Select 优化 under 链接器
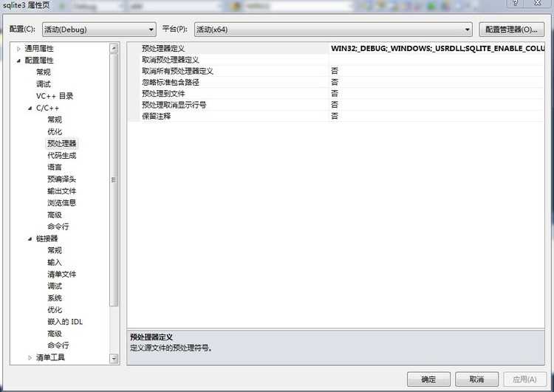The image size is (554, 392). (55, 310)
